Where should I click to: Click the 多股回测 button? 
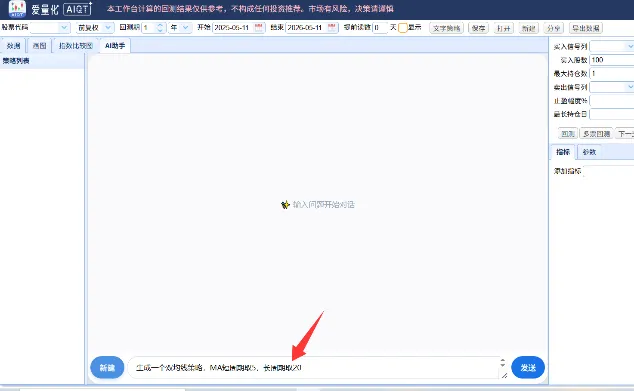point(596,134)
